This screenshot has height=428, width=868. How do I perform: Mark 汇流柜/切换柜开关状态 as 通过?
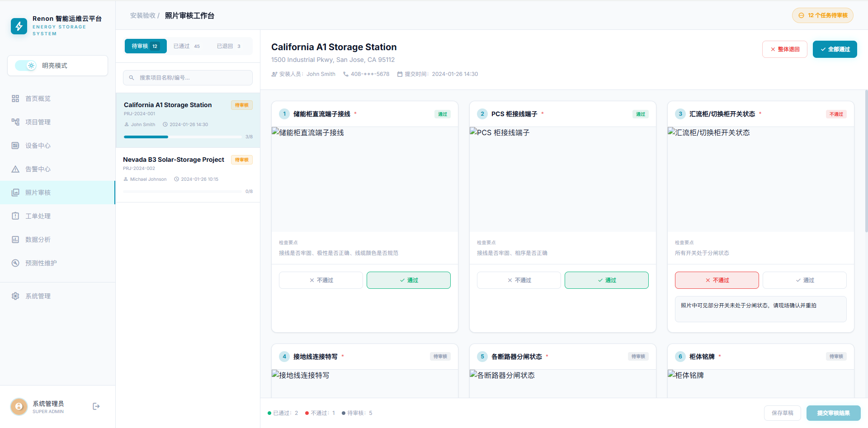point(804,280)
